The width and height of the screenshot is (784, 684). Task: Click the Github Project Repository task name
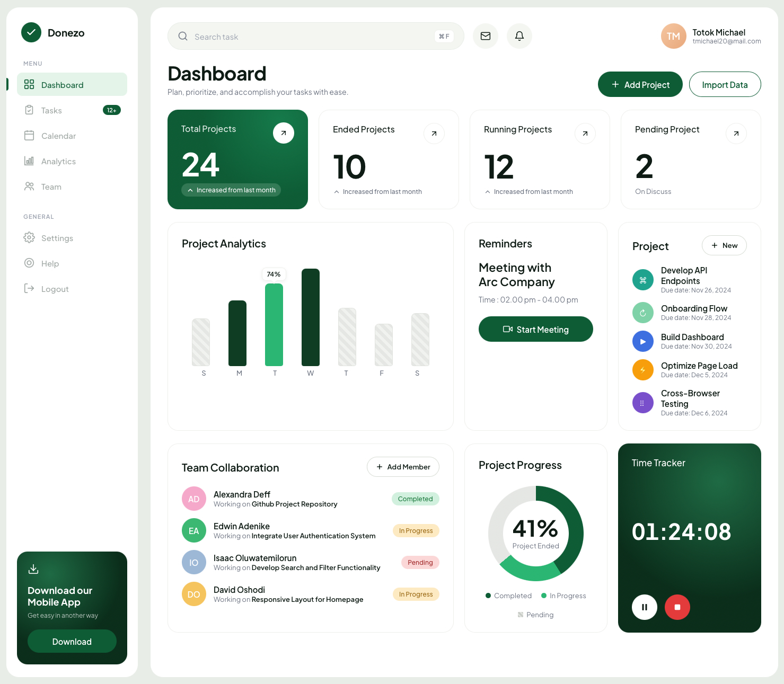[295, 504]
